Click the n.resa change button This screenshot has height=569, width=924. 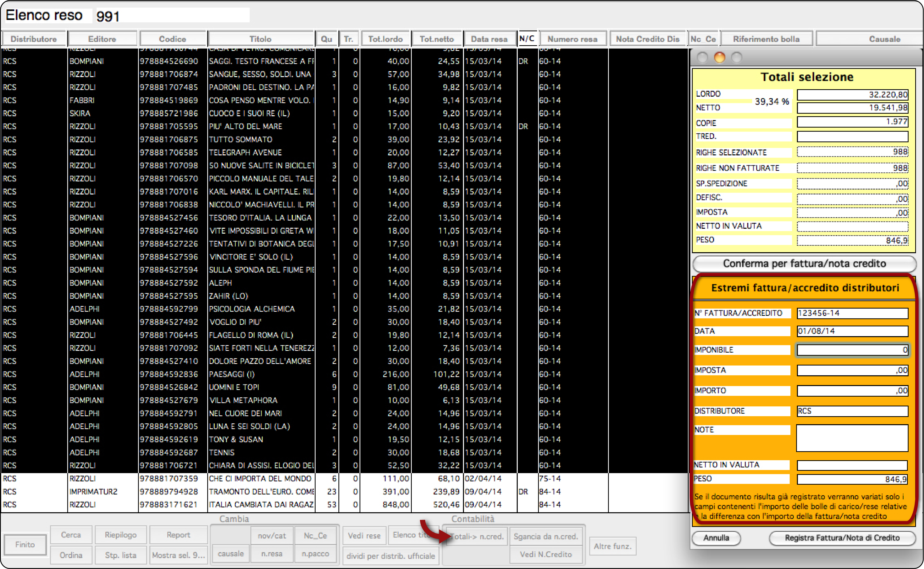coord(272,554)
